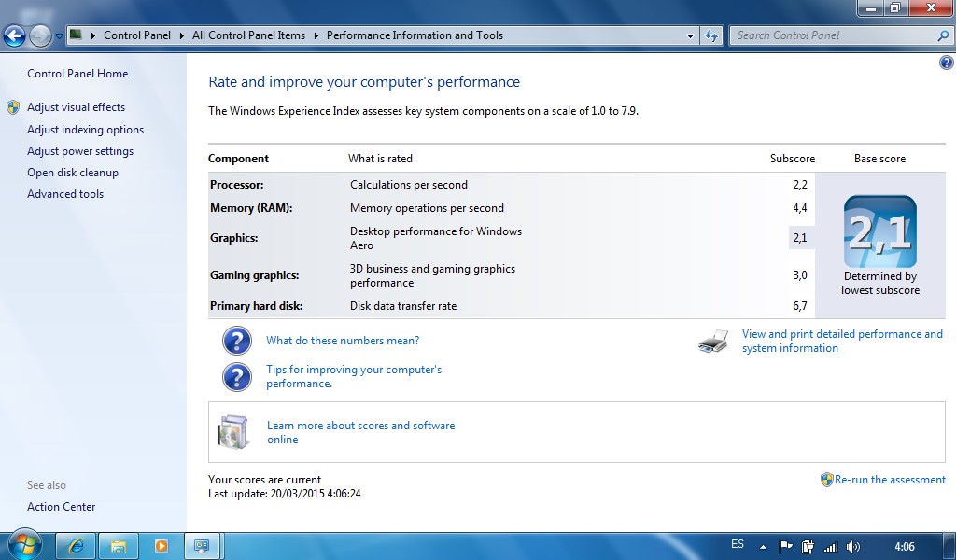
Task: Open Adjust power settings
Action: click(80, 151)
